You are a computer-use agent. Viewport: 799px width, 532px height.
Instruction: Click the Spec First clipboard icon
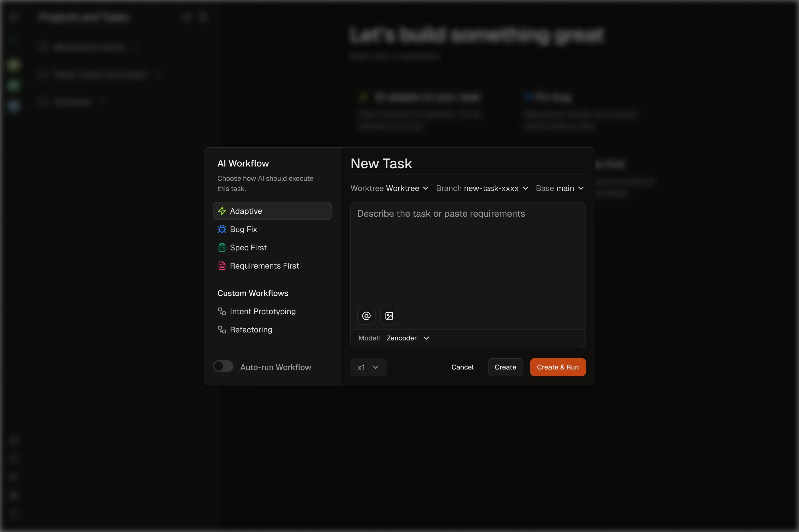pyautogui.click(x=222, y=247)
